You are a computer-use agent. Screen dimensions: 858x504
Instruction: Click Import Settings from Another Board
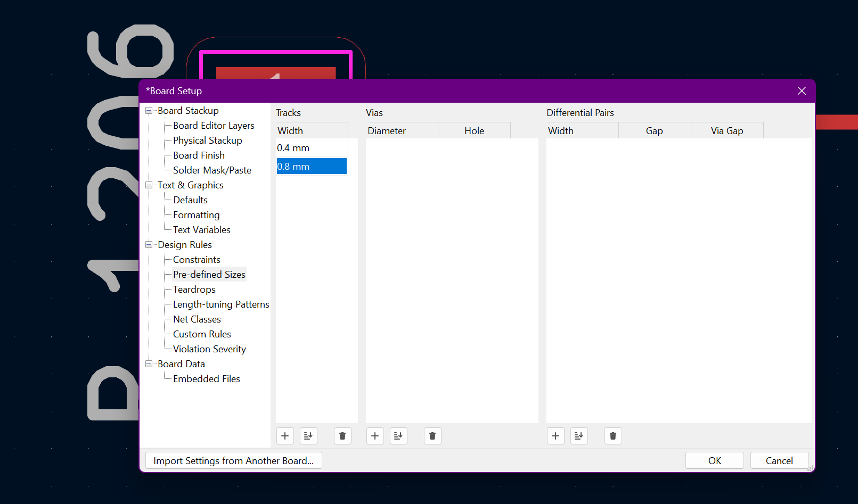[233, 460]
